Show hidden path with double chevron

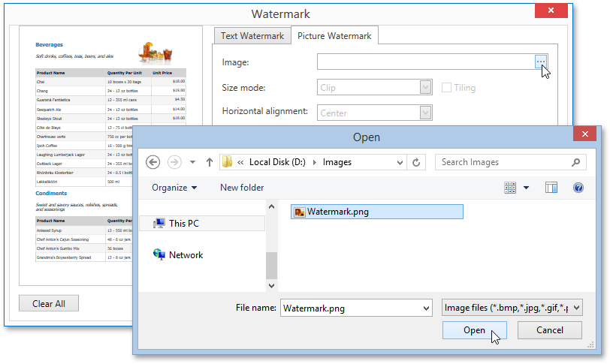coord(241,162)
